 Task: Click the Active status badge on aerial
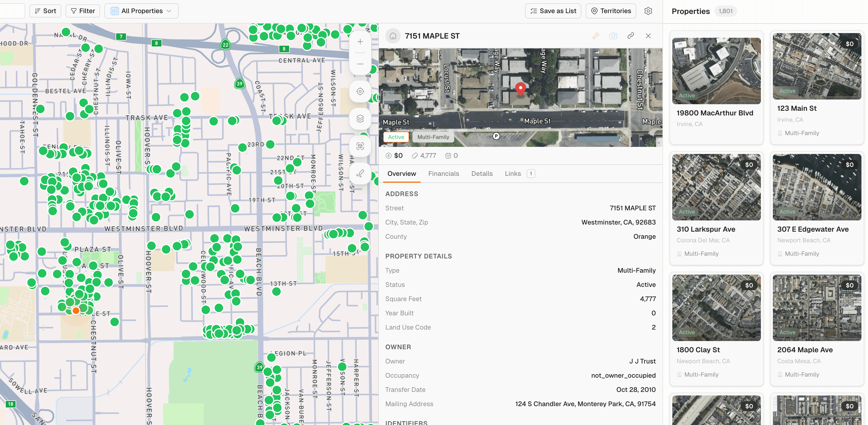click(x=396, y=137)
